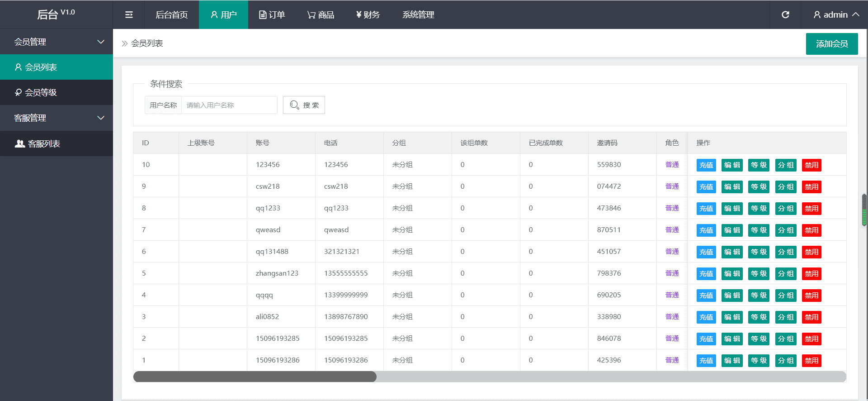Click 编辑 for user csw218

(x=732, y=187)
